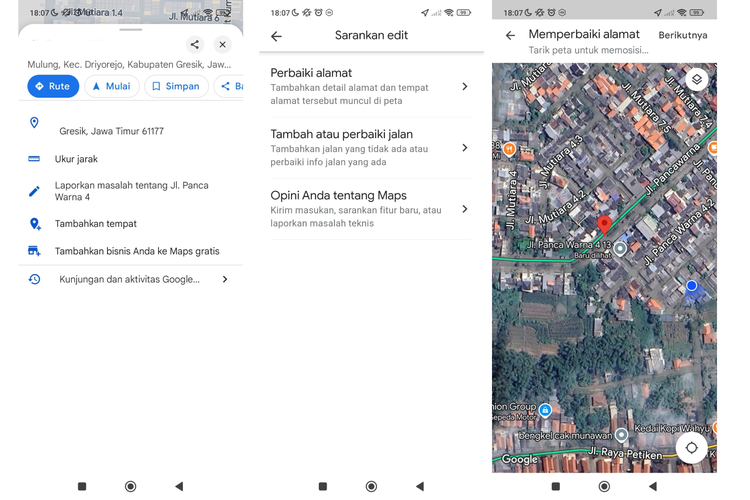Image resolution: width=750 pixels, height=500 pixels.
Task: Tap the add-place pin icon
Action: pos(34,223)
